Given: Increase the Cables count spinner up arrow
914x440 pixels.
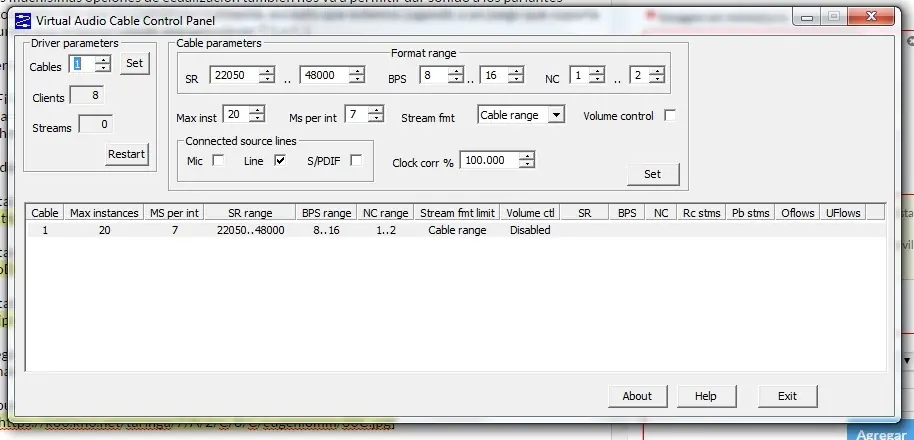Looking at the screenshot, I should click(x=103, y=60).
